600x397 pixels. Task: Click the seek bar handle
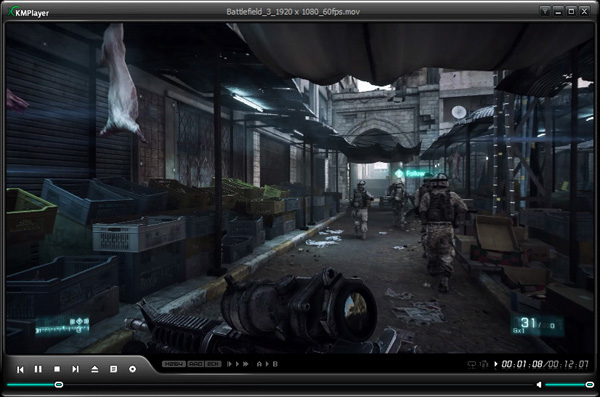[59, 384]
